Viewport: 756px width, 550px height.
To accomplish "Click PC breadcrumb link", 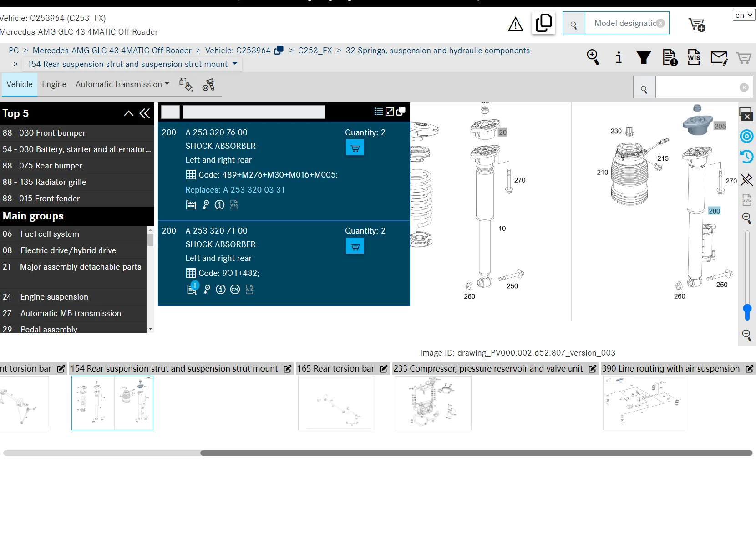I will point(14,51).
